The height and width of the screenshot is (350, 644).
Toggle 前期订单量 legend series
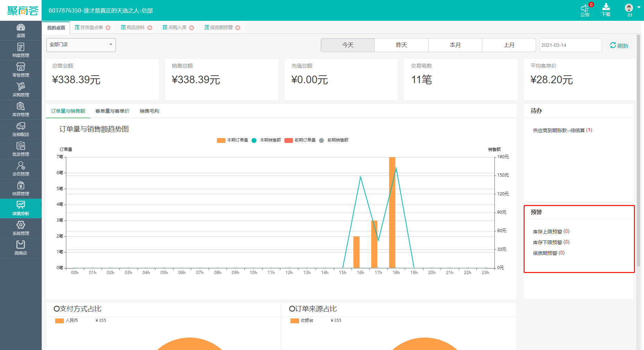coord(300,140)
